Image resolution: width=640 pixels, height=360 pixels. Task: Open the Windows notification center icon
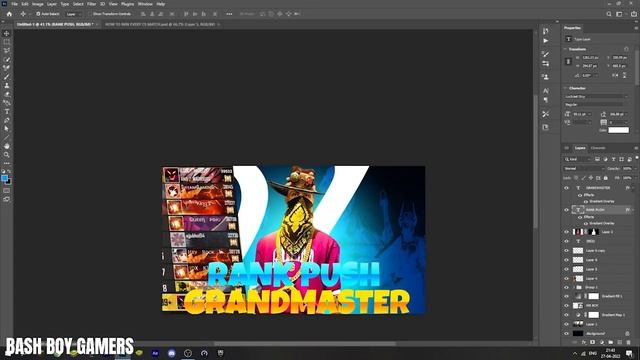[x=629, y=353]
